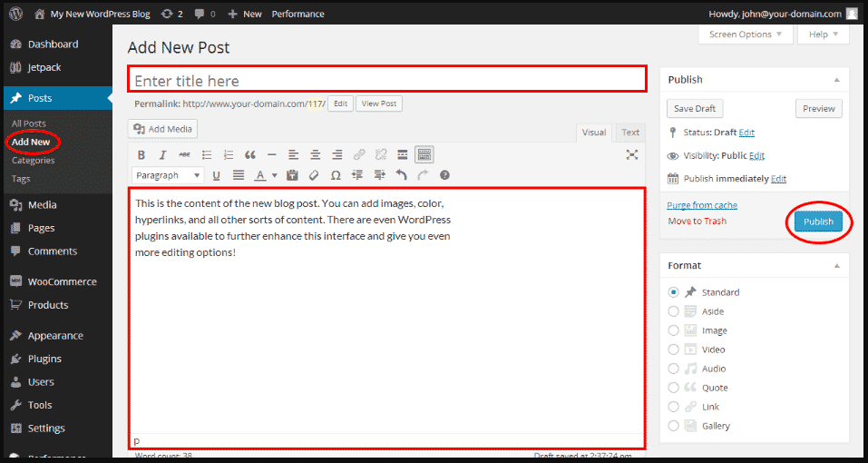Open user account menu Howdy john
Screen dimensions: 868x463
[783, 14]
